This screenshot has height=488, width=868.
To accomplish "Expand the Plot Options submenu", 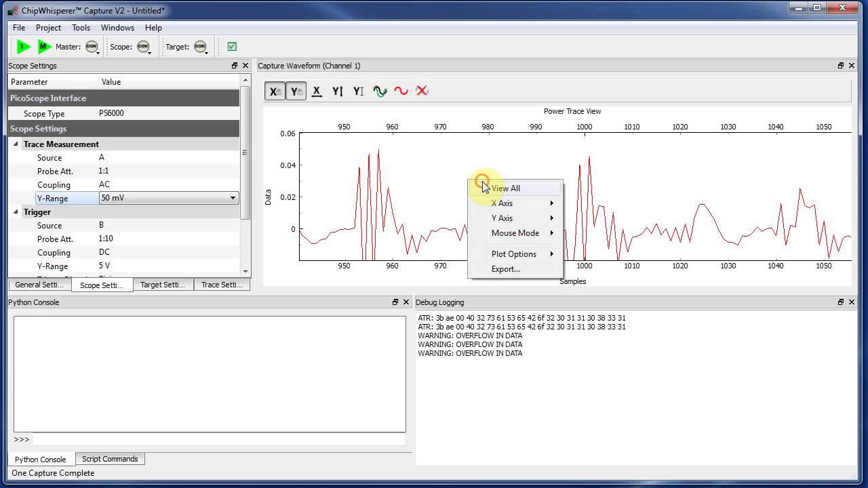I will click(515, 254).
